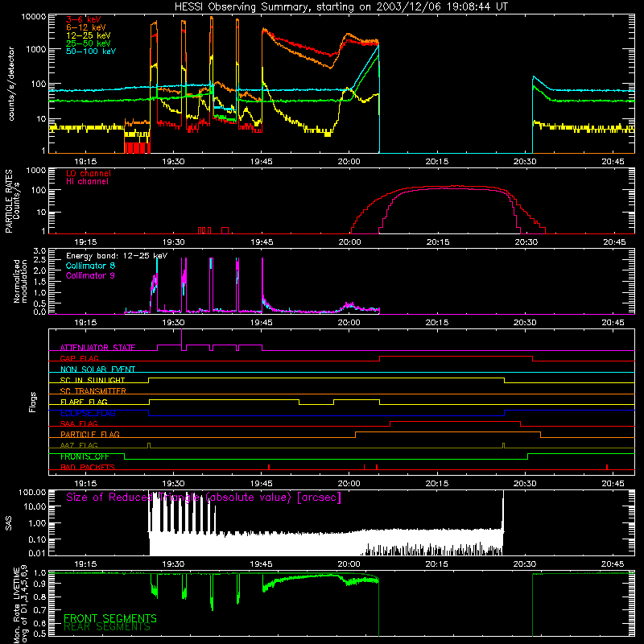Click the FRONTS OFF flag label
644x644 pixels.
click(x=85, y=456)
